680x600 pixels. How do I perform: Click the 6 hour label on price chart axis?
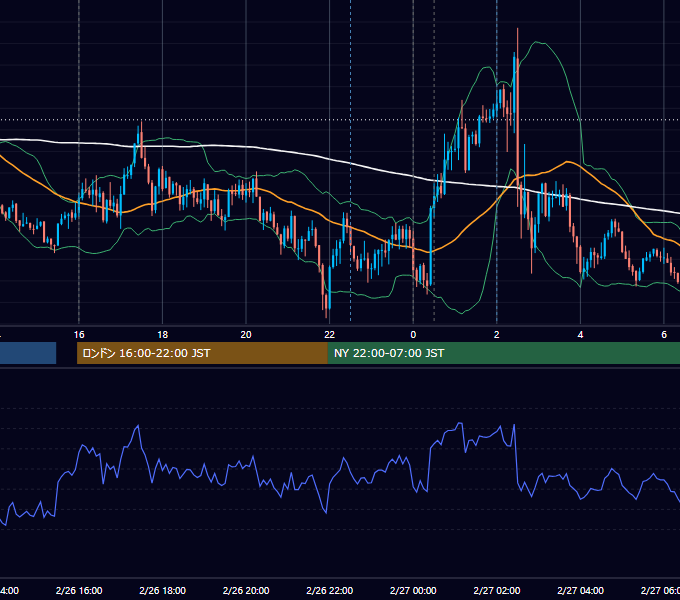664,335
